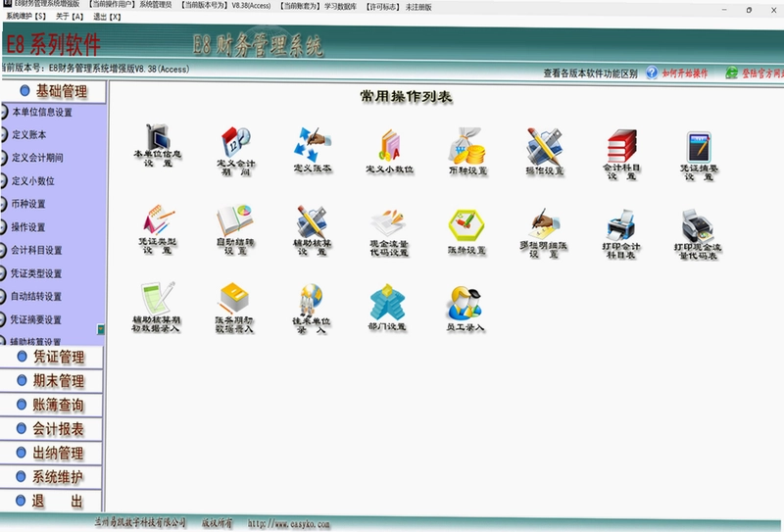Viewport: 784px width, 532px height.
Task: Expand the 出纳管理 sidebar section
Action: click(52, 453)
